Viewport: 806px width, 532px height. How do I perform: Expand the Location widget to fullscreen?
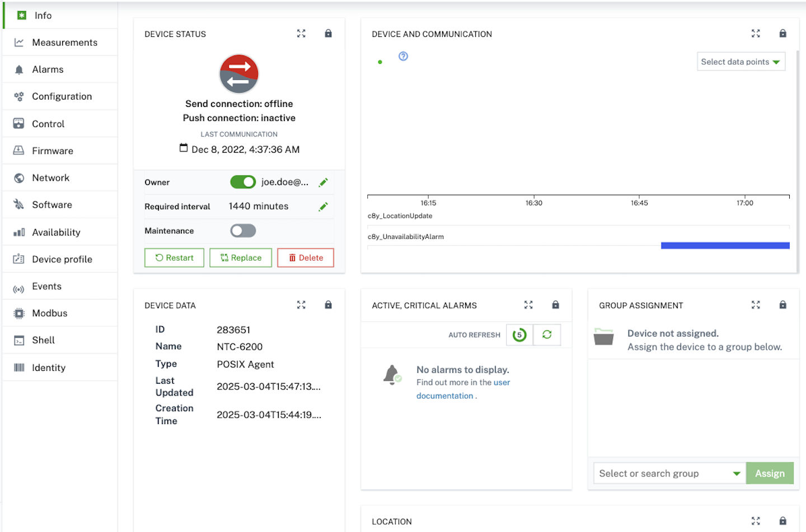click(x=756, y=521)
